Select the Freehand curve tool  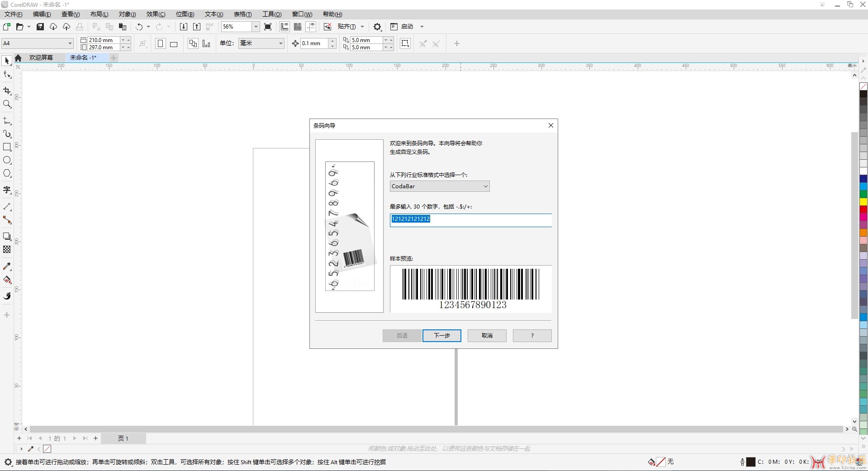7,121
